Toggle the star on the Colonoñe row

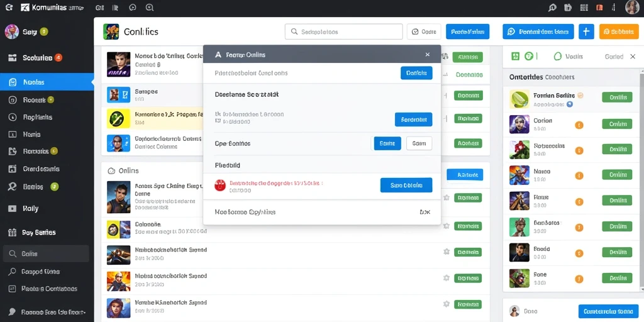pyautogui.click(x=447, y=226)
